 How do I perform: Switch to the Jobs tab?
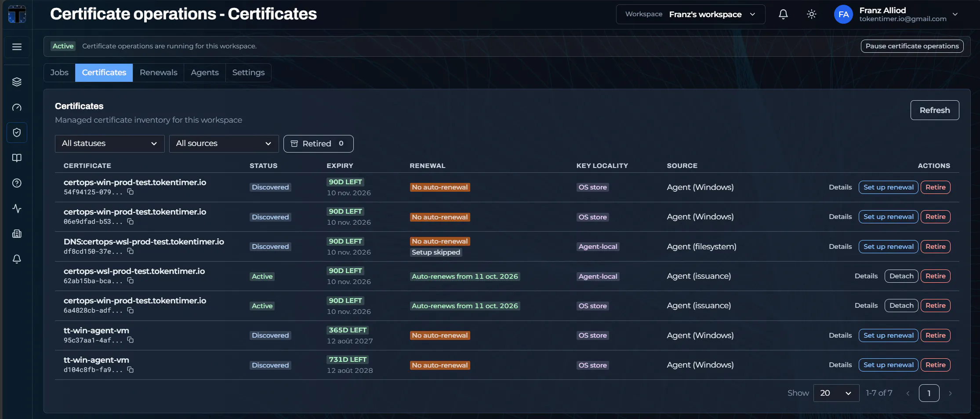[59, 73]
